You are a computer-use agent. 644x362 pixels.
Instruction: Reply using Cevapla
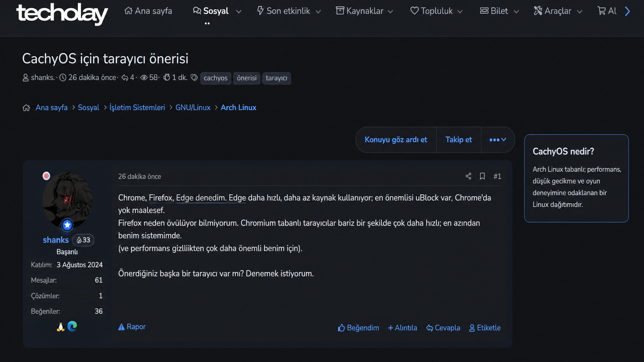coord(443,328)
